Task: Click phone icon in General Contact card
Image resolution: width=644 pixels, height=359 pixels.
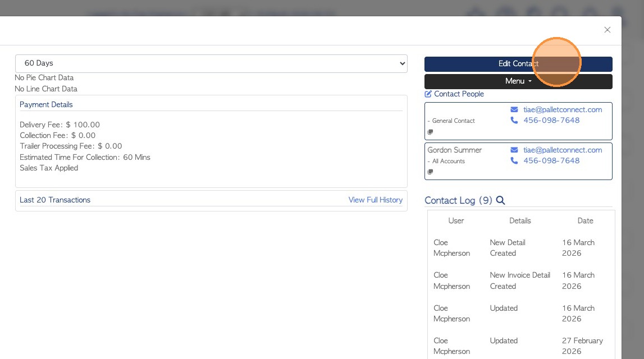Action: point(514,120)
